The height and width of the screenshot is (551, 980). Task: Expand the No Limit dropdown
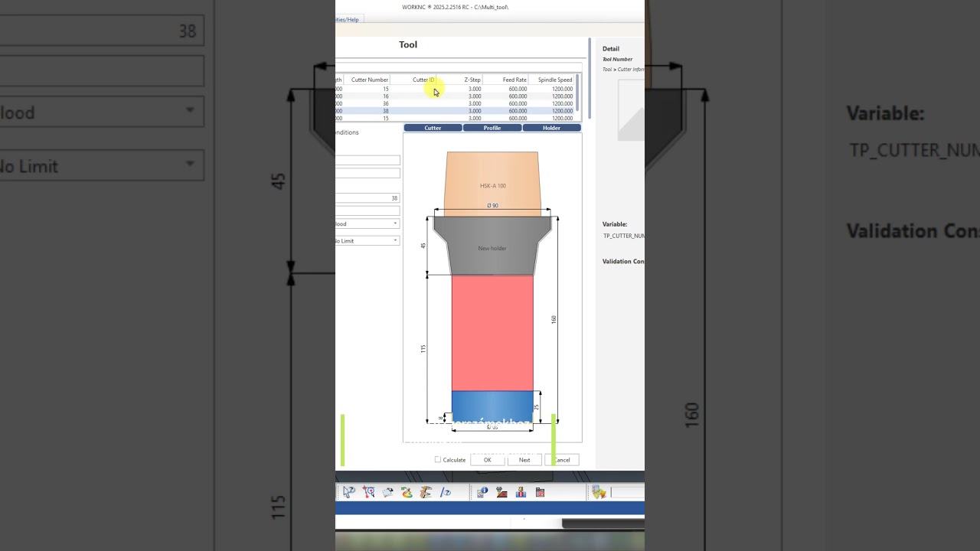[396, 240]
